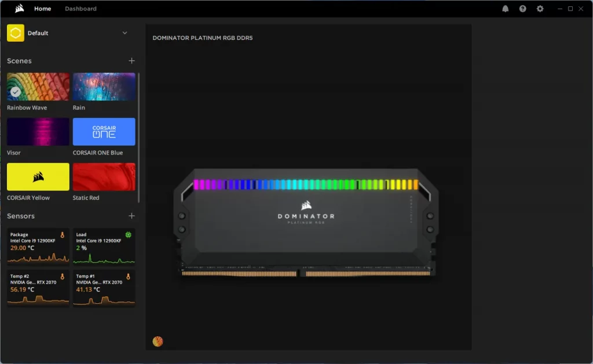Viewport: 593px width, 364px height.
Task: Click the Rainbow Wave lighting indicator circle
Action: pos(158,341)
